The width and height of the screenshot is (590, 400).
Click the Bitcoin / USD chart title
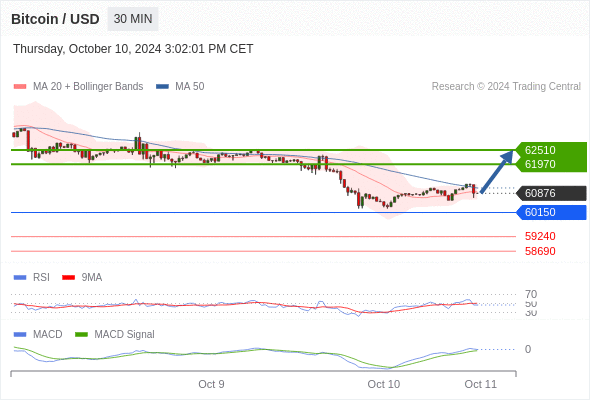coord(55,19)
